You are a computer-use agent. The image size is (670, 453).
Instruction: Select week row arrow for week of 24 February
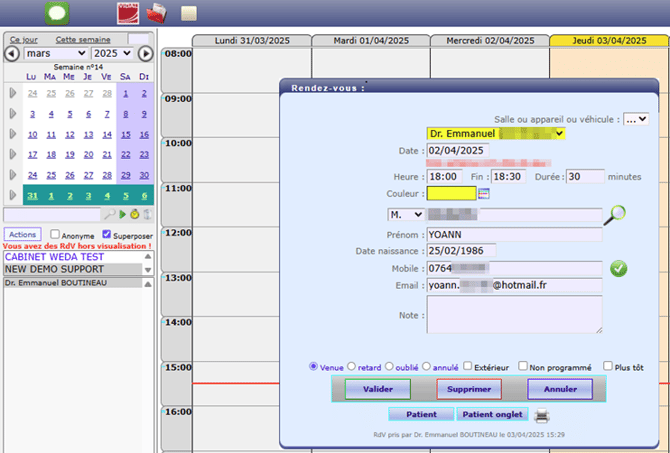coord(13,93)
